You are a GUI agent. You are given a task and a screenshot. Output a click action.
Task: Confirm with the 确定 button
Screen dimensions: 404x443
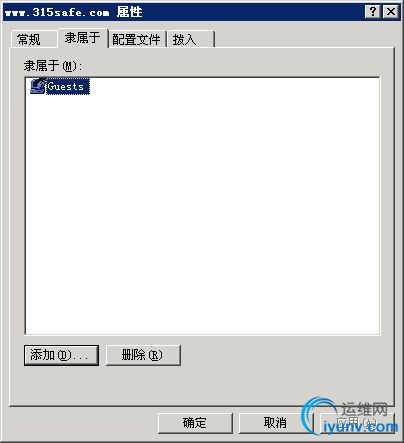(195, 423)
